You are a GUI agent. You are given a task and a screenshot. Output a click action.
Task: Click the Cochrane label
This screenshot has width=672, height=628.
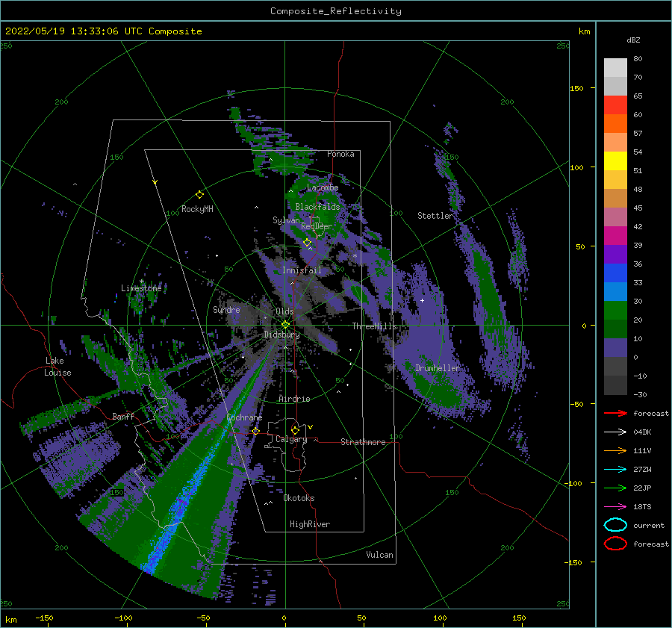244,417
